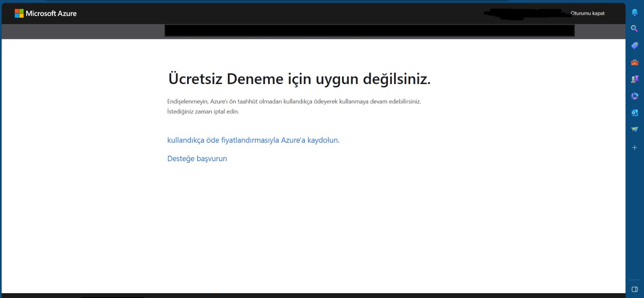Click the Microsoft Azure logo

45,13
